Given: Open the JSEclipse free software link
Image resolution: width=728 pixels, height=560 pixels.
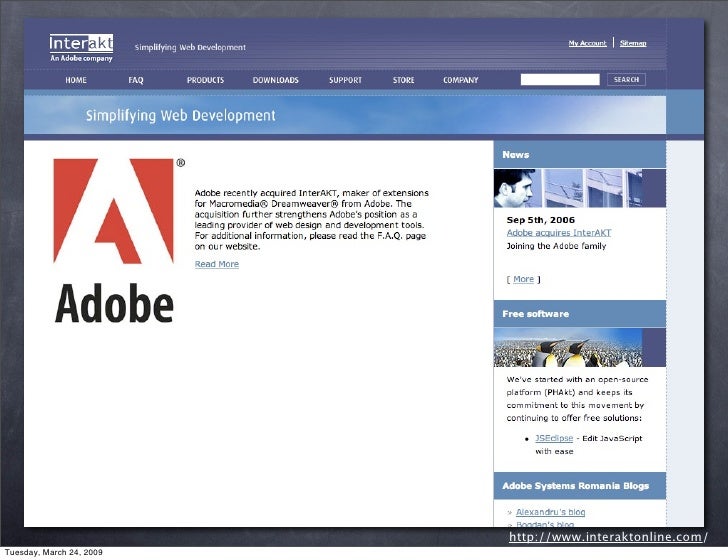Looking at the screenshot, I should point(554,438).
